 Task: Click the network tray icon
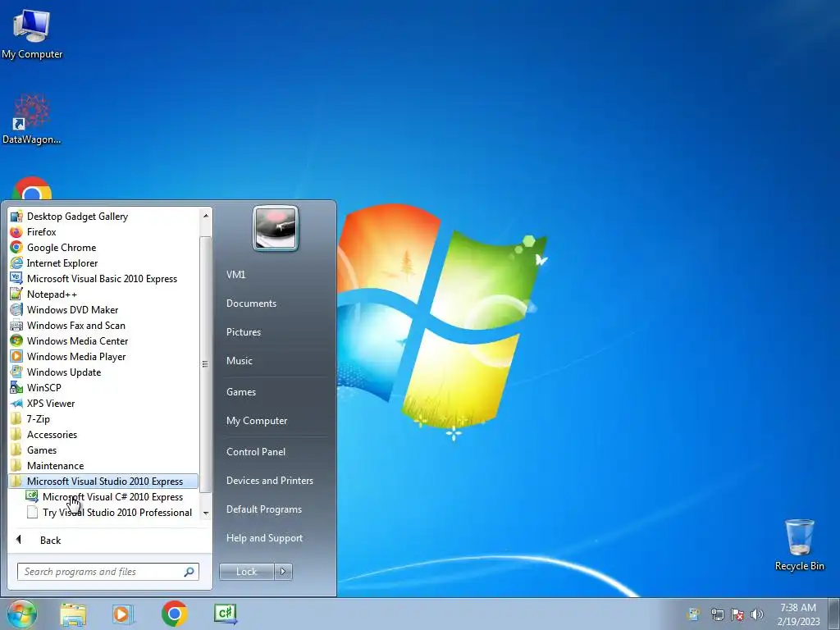pyautogui.click(x=717, y=614)
